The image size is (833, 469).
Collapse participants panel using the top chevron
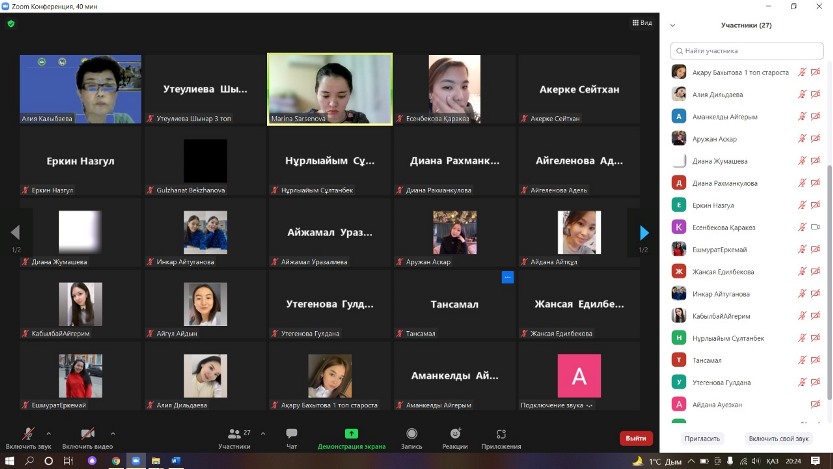tap(673, 26)
